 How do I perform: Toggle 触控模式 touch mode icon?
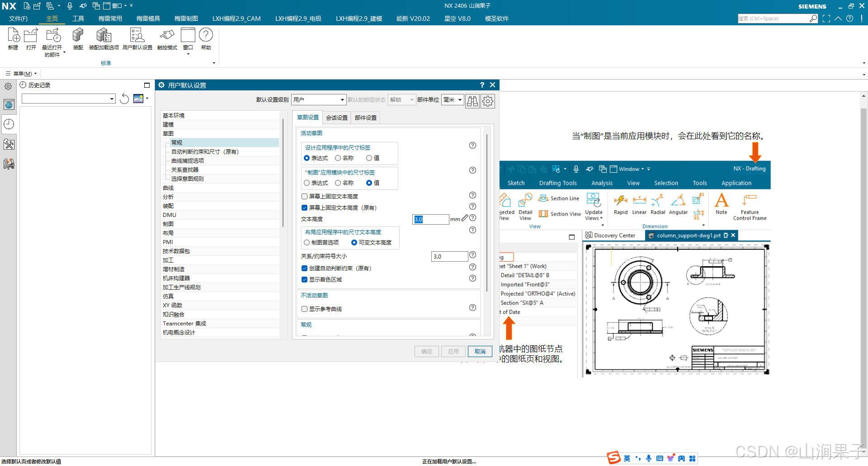coord(167,35)
